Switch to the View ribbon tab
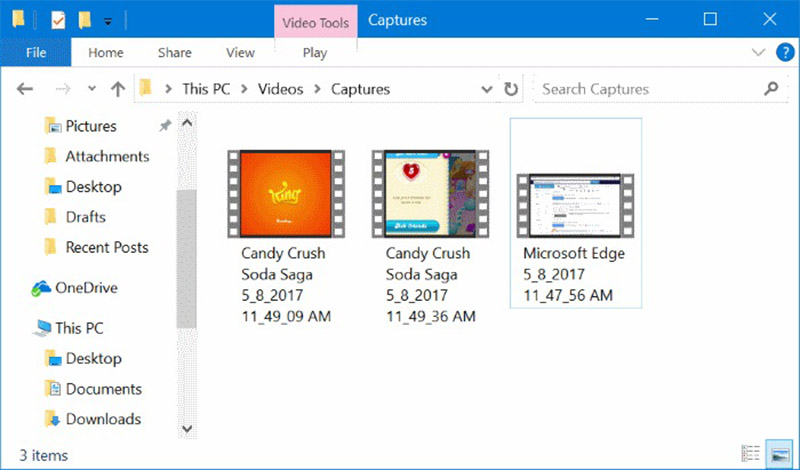The width and height of the screenshot is (800, 470). [240, 53]
